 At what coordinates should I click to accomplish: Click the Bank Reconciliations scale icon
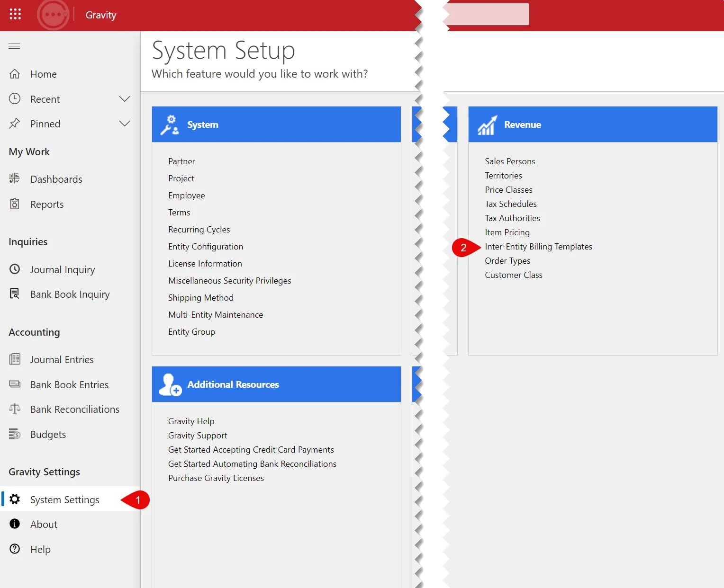pyautogui.click(x=15, y=409)
